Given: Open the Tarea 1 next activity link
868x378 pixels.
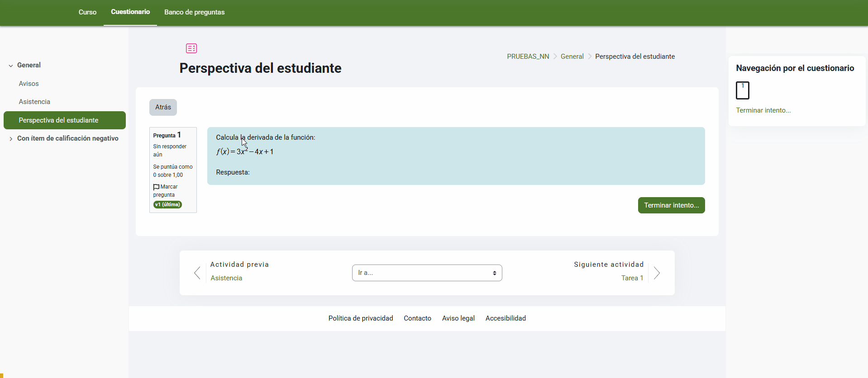Looking at the screenshot, I should [632, 278].
